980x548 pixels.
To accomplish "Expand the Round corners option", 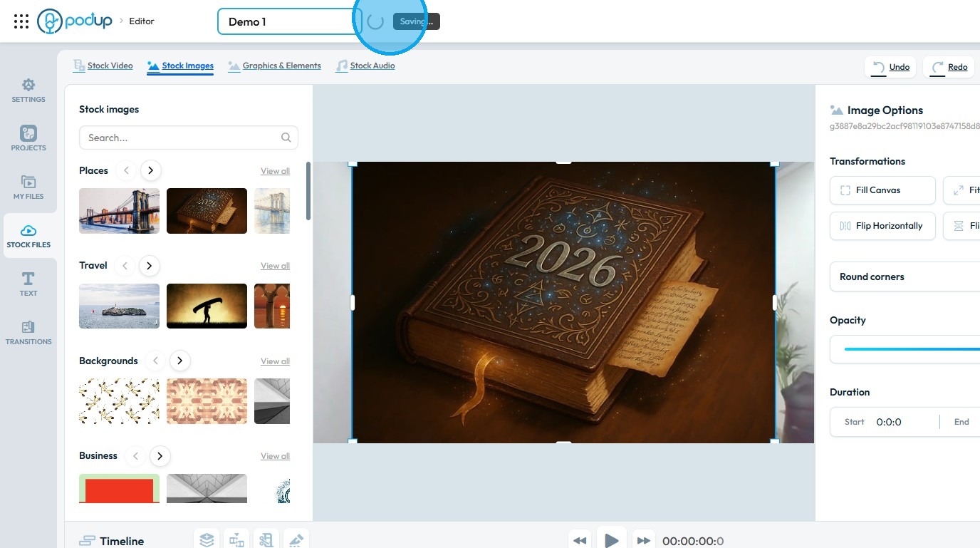I will click(x=905, y=276).
